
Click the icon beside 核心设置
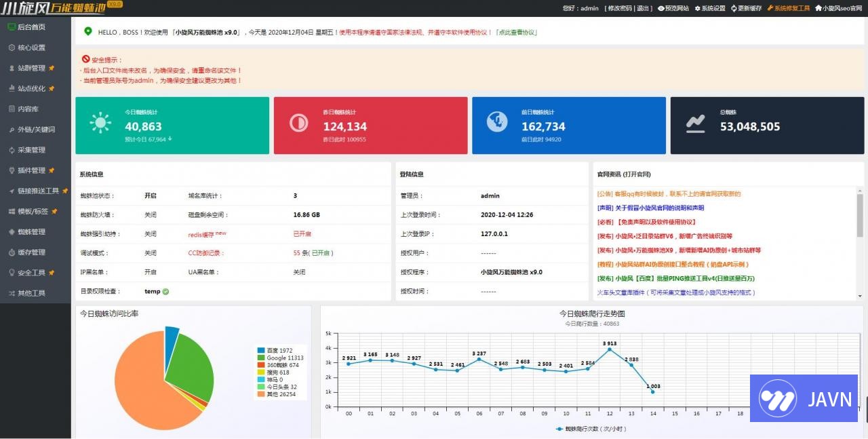click(12, 47)
